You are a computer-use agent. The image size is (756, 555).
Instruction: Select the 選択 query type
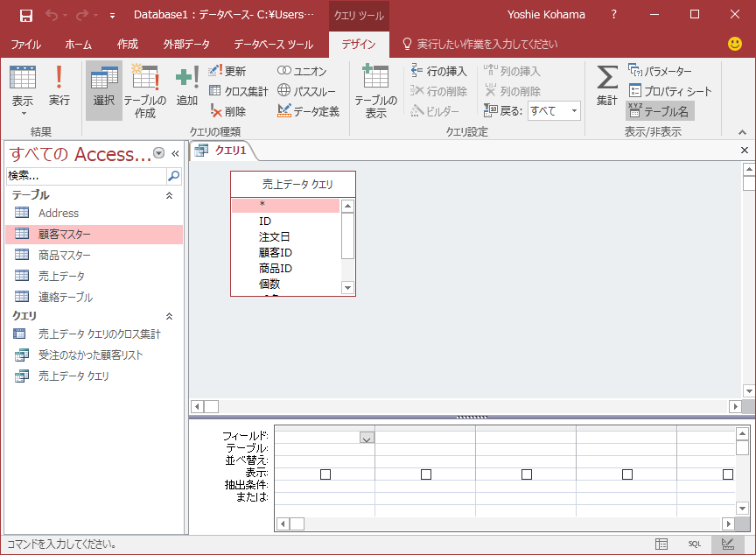click(104, 90)
